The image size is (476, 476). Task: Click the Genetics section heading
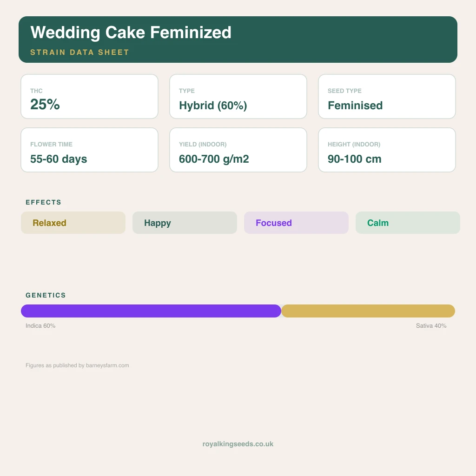[x=46, y=295]
